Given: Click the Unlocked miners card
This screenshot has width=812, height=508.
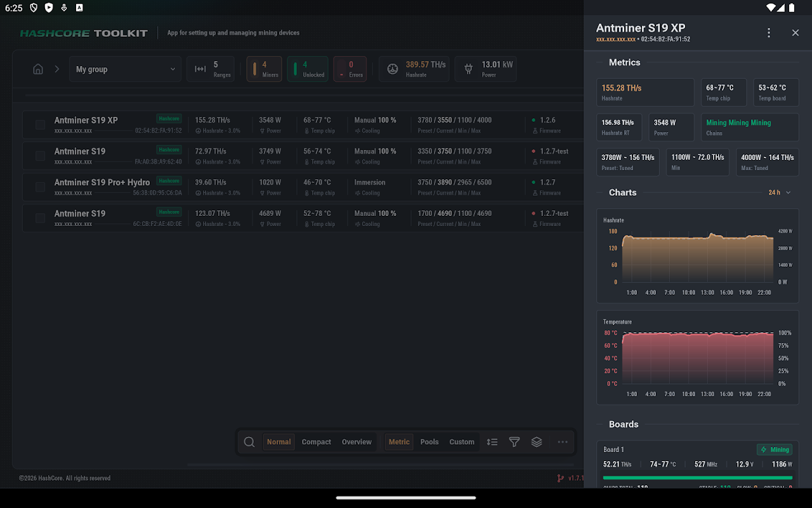Looking at the screenshot, I should click(308, 69).
